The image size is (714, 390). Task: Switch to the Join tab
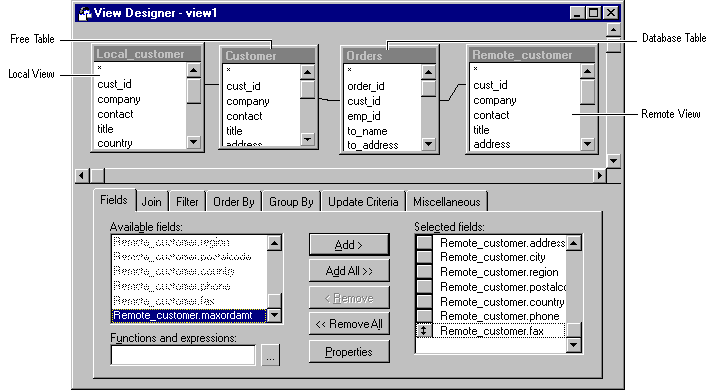[x=152, y=202]
